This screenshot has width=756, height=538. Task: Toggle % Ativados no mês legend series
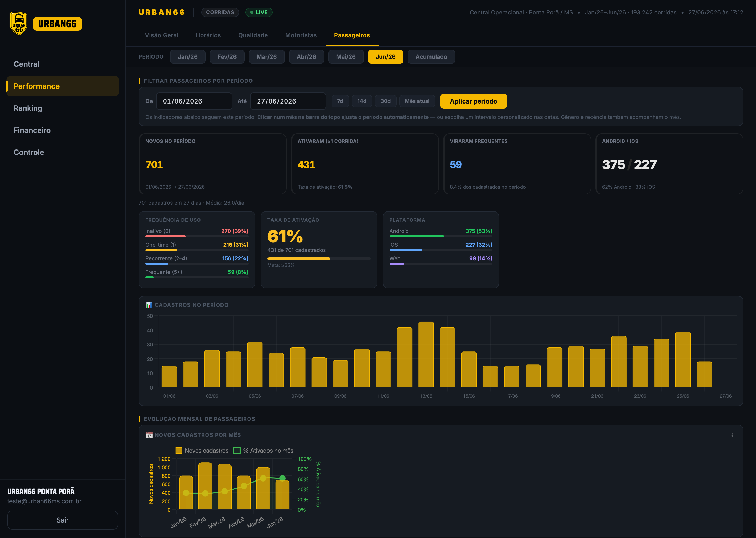coord(264,451)
